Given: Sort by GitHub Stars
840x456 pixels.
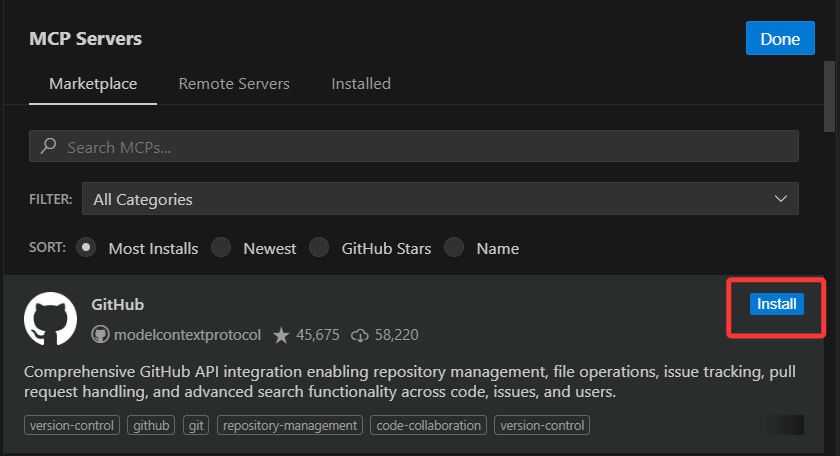Looking at the screenshot, I should pyautogui.click(x=319, y=248).
